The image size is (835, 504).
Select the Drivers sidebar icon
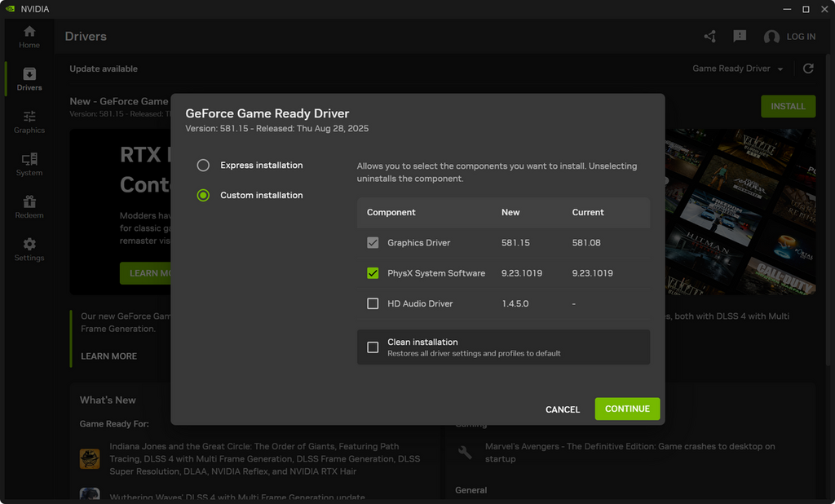pos(29,79)
